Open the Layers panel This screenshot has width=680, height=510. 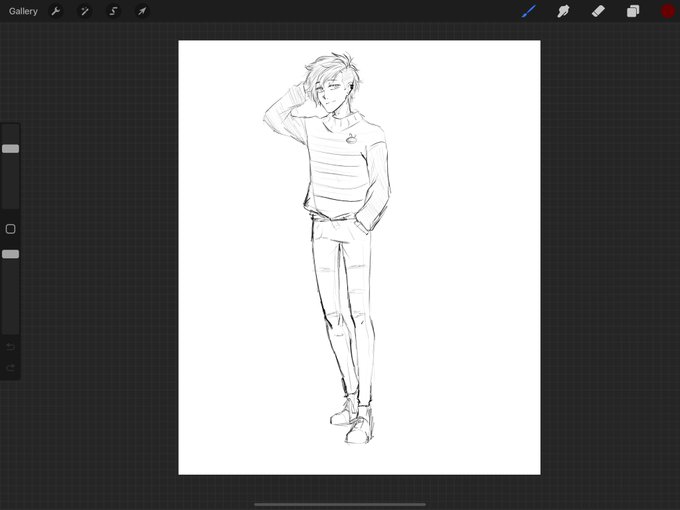point(633,11)
